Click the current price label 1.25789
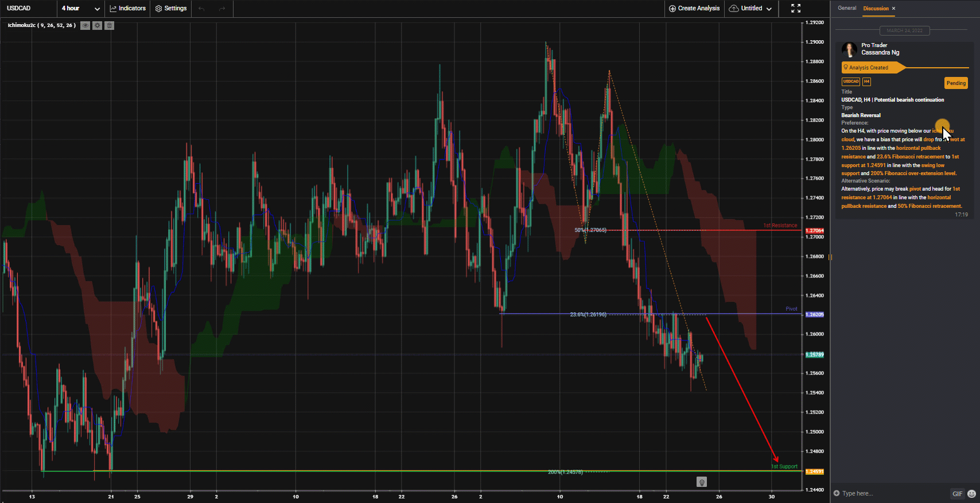980x503 pixels. point(815,355)
